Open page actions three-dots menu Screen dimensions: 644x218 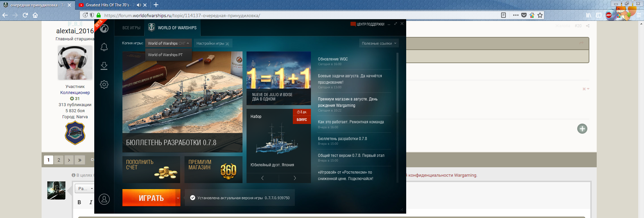[x=516, y=15]
